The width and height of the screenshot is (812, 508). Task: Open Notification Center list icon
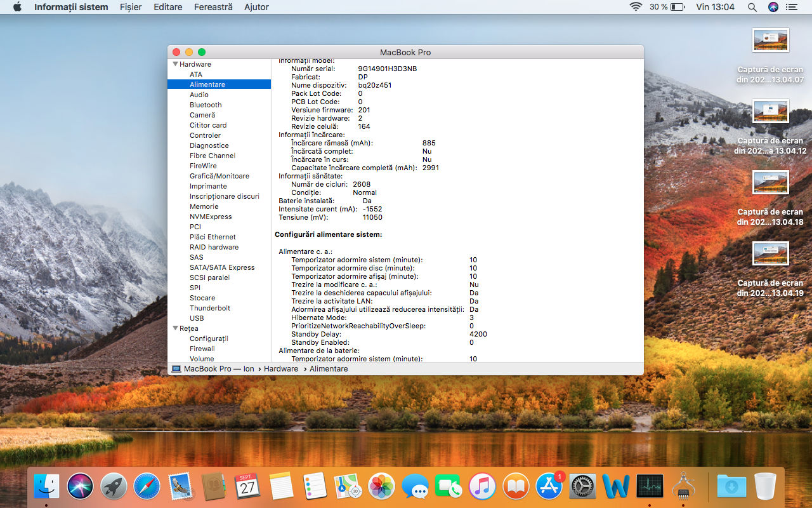(792, 7)
